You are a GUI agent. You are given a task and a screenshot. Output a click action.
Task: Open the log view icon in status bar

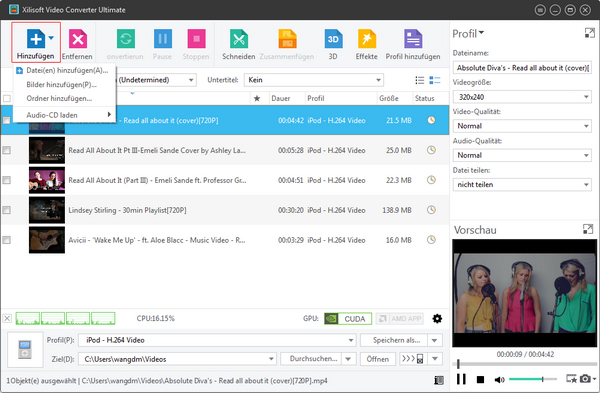tap(439, 380)
